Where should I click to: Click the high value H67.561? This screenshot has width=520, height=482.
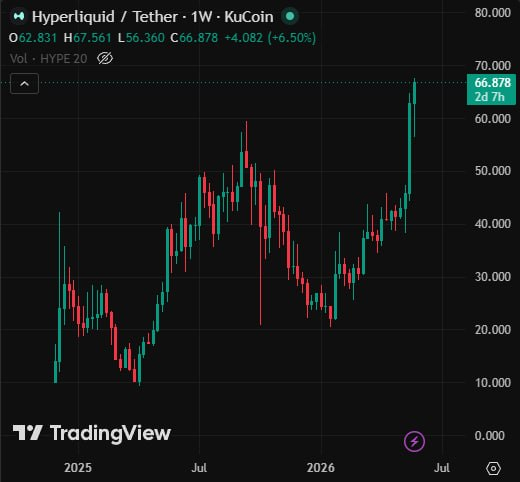pyautogui.click(x=88, y=38)
